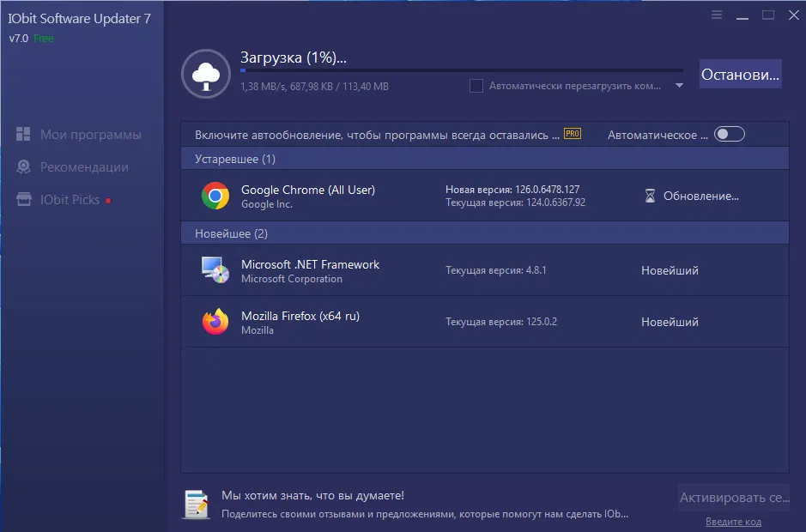This screenshot has width=806, height=532.
Task: Select the Mozilla Firefox (x64 ru) name
Action: [300, 316]
